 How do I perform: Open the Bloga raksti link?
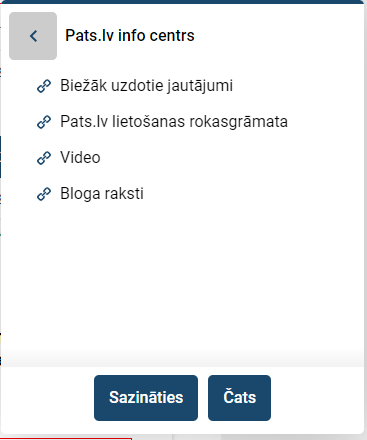[102, 194]
